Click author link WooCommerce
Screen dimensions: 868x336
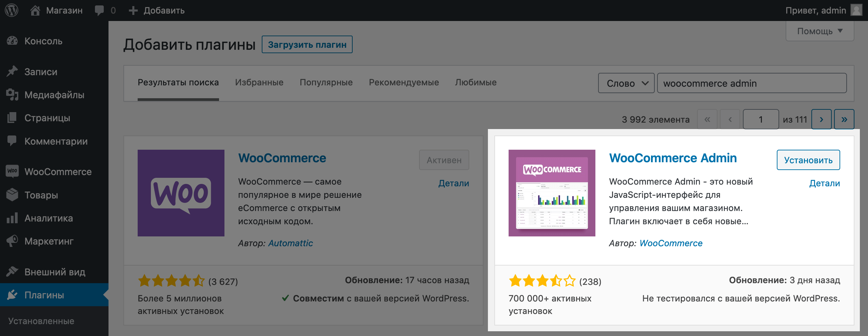tap(671, 243)
